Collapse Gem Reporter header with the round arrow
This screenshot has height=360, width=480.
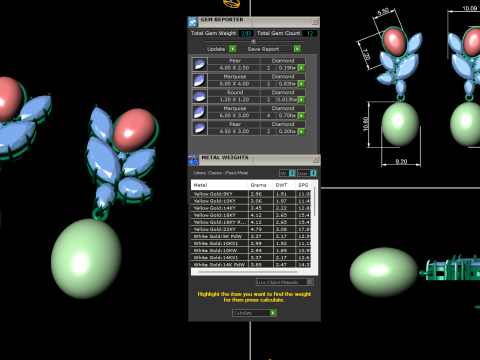(x=253, y=41)
